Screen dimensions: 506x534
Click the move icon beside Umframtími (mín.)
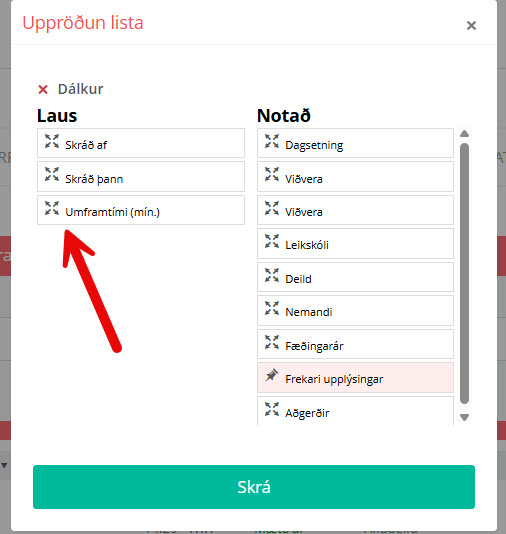coord(52,208)
